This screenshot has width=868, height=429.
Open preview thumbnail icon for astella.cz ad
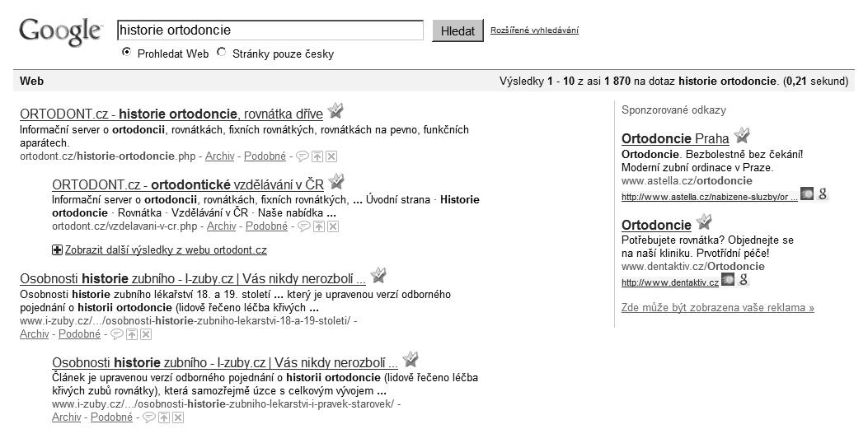click(807, 194)
